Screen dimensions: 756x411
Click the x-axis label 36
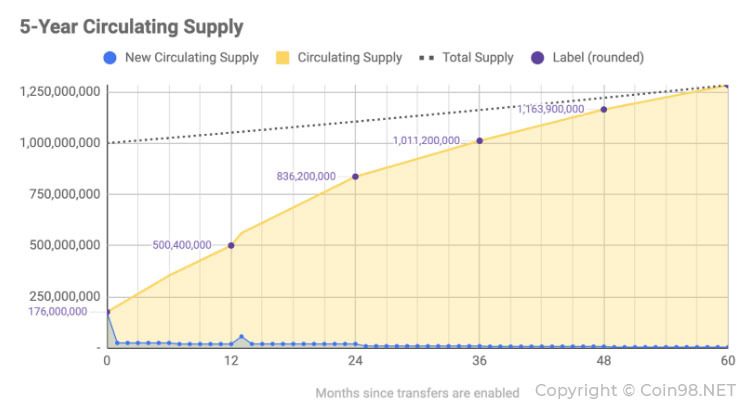tap(479, 361)
